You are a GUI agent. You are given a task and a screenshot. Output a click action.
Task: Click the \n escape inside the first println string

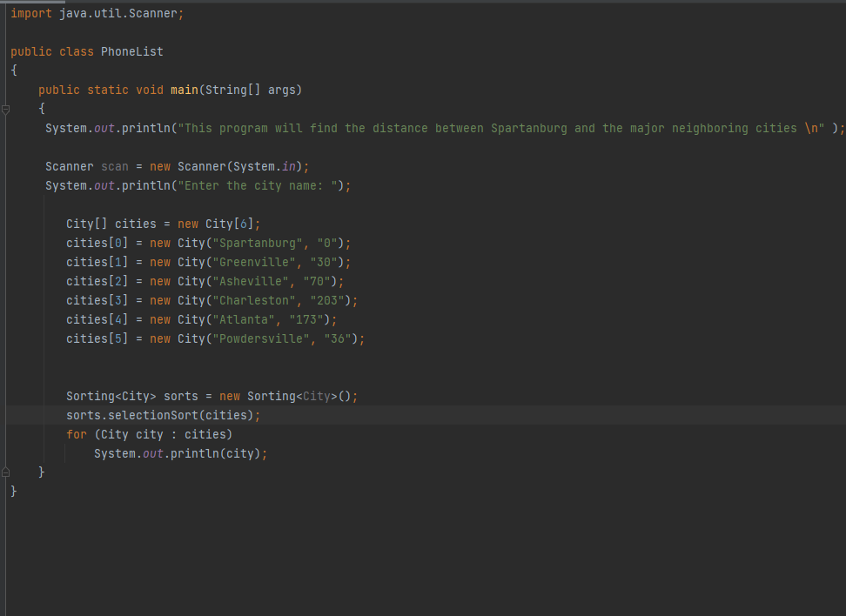click(x=810, y=127)
